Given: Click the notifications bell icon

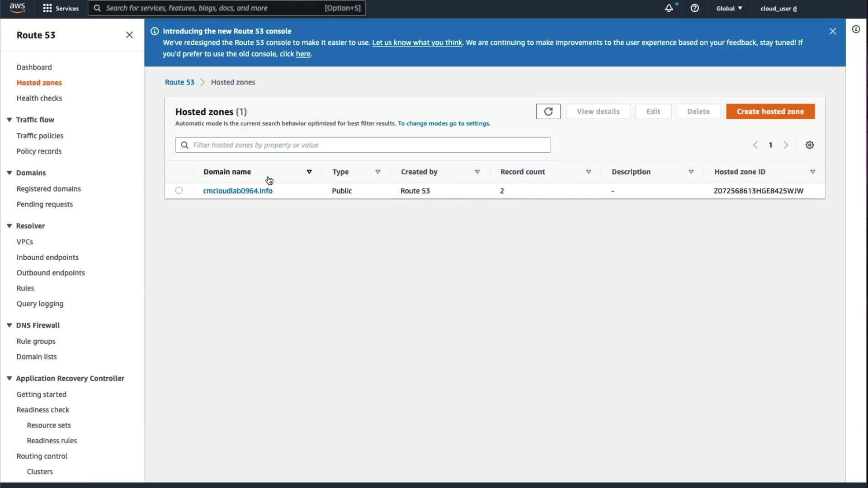Looking at the screenshot, I should pos(669,8).
